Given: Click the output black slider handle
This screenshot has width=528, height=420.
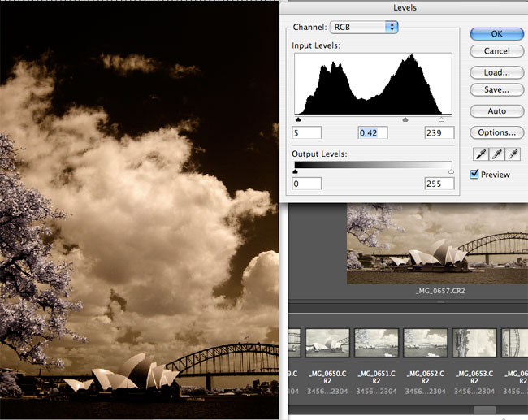Looking at the screenshot, I should point(295,171).
